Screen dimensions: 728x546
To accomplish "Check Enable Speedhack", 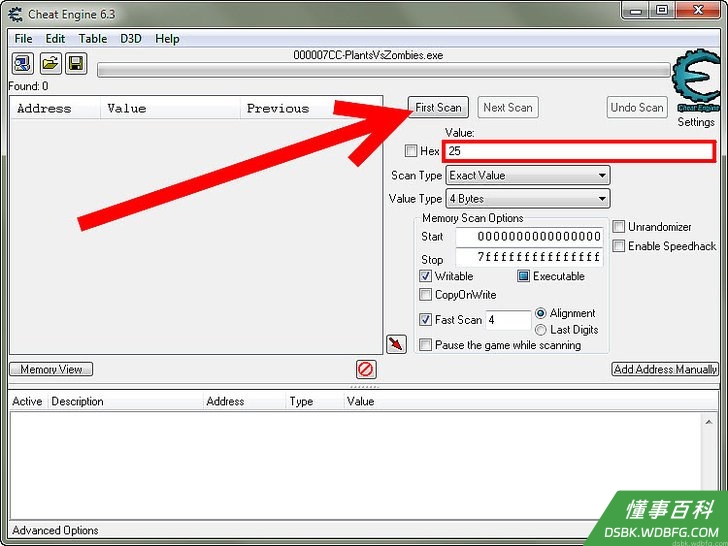I will (618, 246).
